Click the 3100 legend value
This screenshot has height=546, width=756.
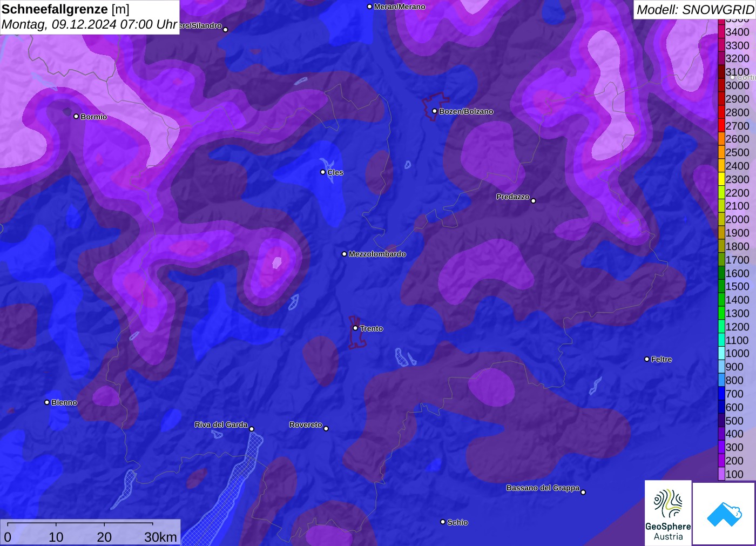pyautogui.click(x=737, y=72)
